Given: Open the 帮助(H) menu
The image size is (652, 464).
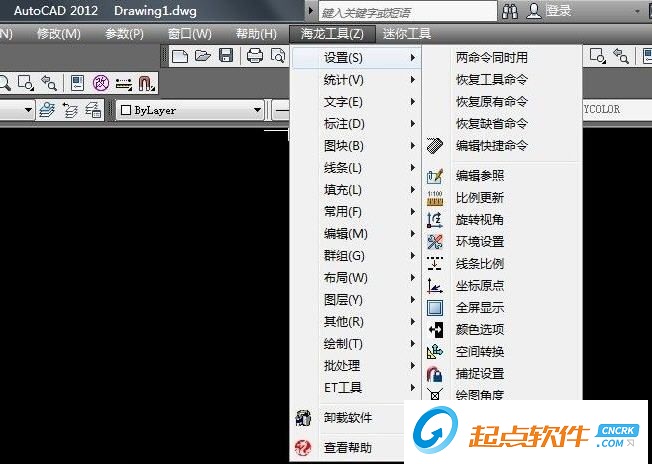Looking at the screenshot, I should pos(256,34).
